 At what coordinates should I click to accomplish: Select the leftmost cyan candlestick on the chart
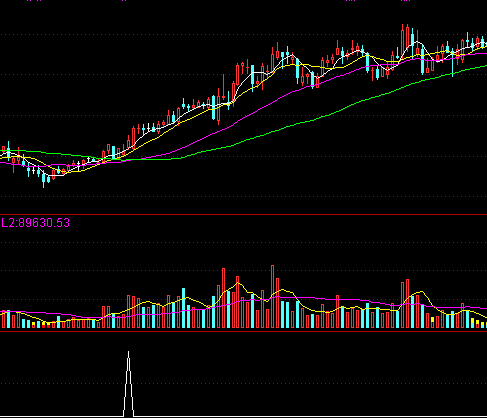8,151
